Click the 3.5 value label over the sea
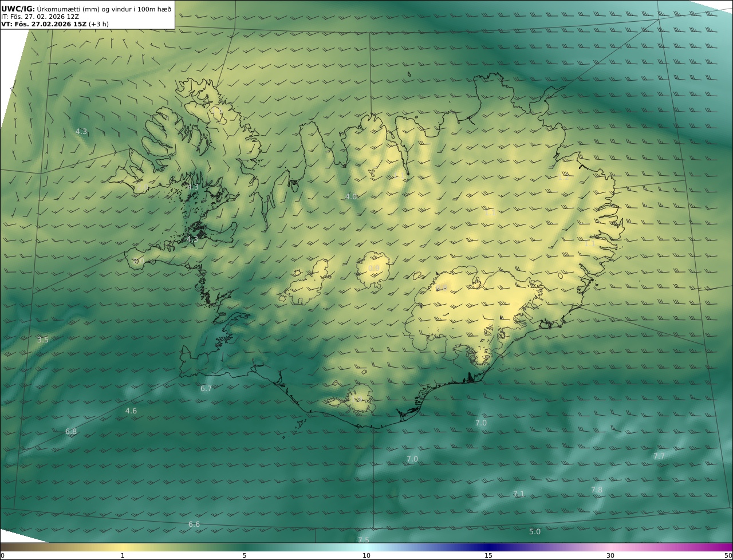Image resolution: width=733 pixels, height=560 pixels. tap(43, 340)
